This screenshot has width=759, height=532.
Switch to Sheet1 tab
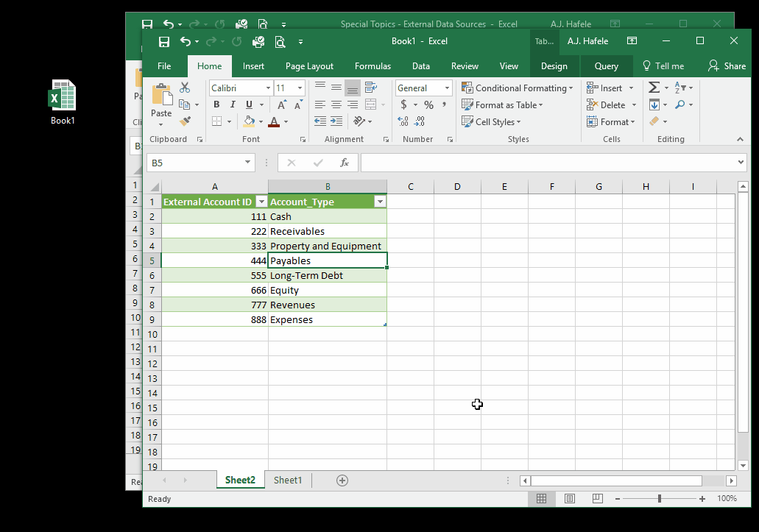pos(288,480)
